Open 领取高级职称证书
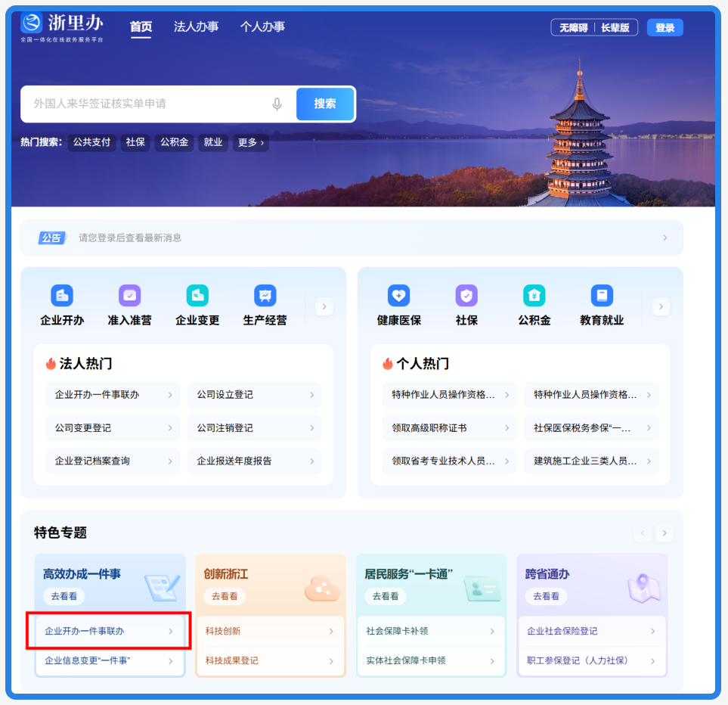 click(x=449, y=427)
